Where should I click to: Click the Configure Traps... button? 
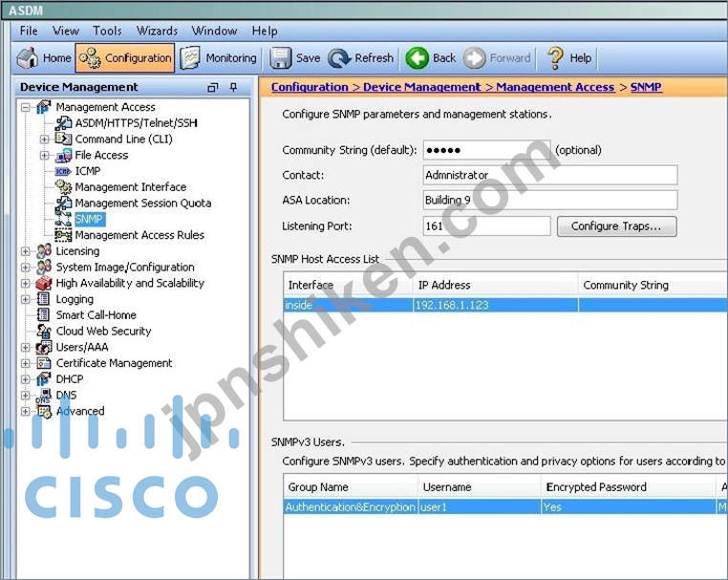click(x=616, y=226)
